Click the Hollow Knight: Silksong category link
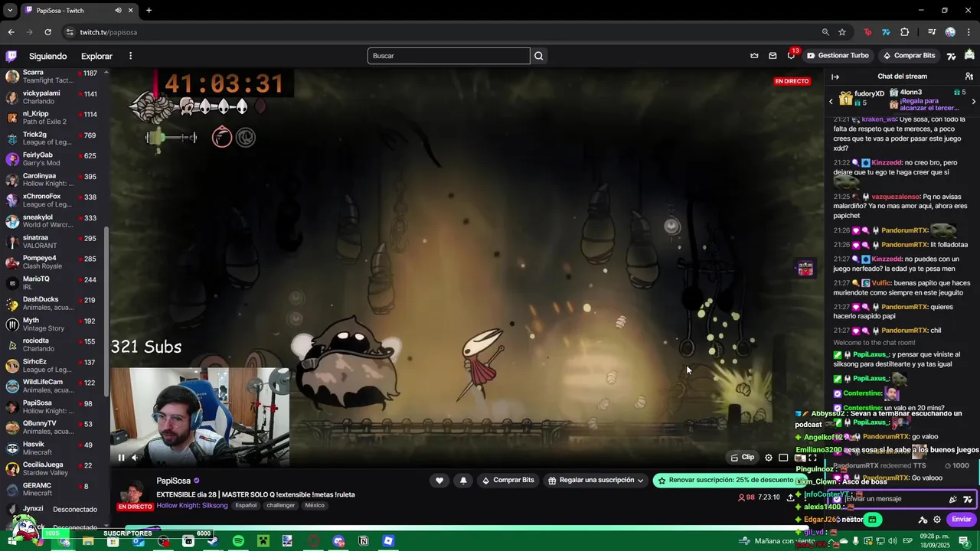 [192, 505]
